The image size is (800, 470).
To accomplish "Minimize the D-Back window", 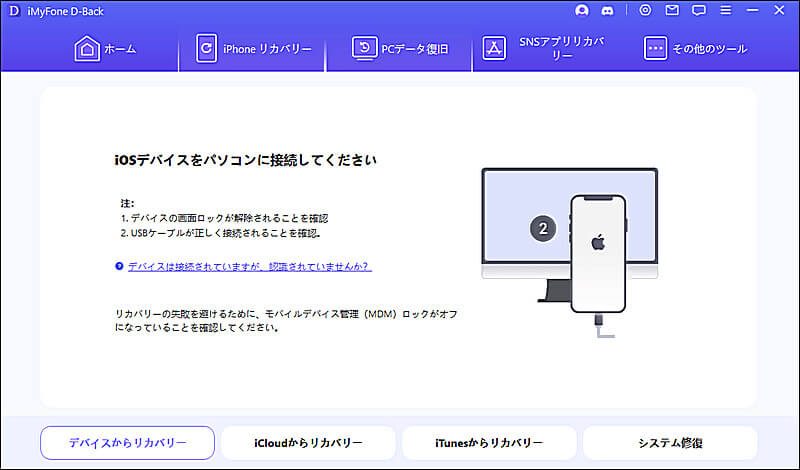I will pos(753,10).
